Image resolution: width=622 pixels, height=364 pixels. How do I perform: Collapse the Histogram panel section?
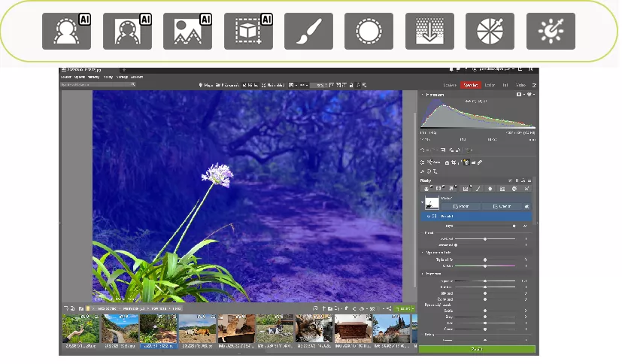[x=423, y=96]
